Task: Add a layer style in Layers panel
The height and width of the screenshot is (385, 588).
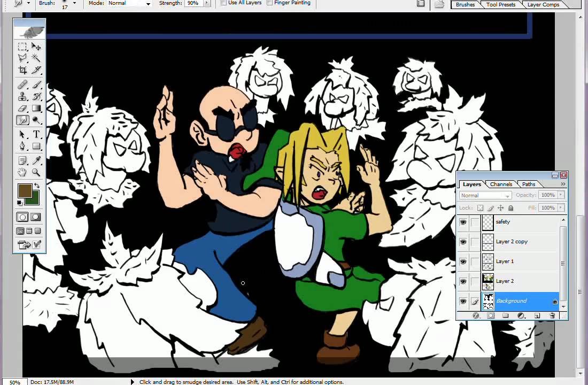Action: tap(476, 315)
